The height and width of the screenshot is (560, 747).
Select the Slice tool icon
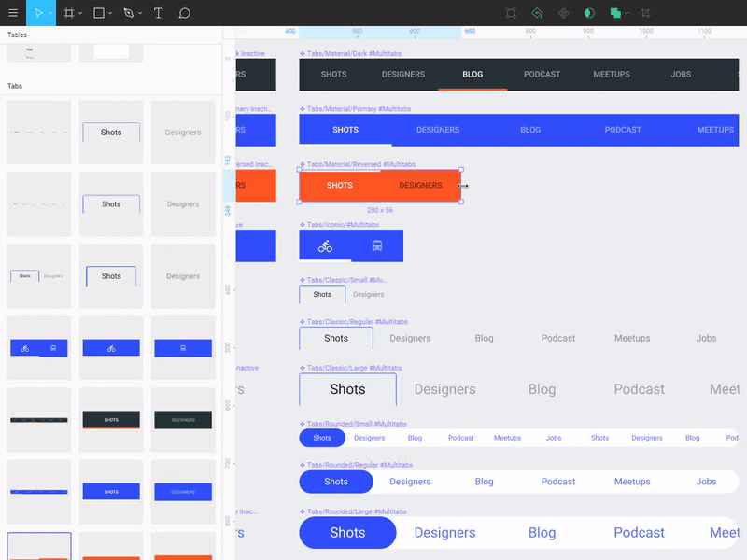[646, 13]
